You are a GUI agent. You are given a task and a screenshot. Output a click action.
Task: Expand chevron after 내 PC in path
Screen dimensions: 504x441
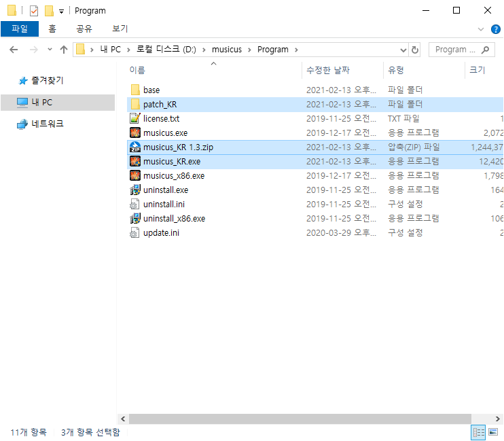tap(128, 50)
